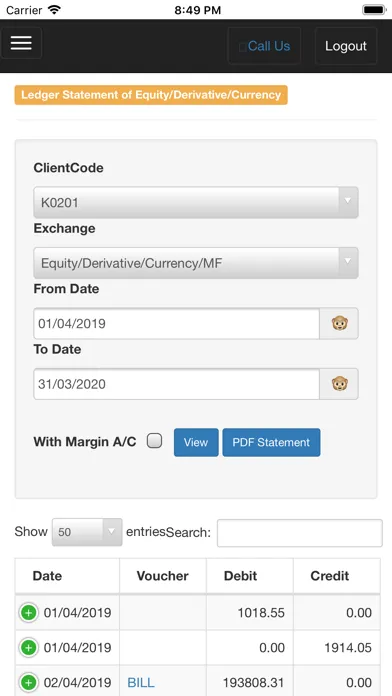Expand the 1914.05 credit row plus icon
This screenshot has height=696, width=392.
point(28,648)
